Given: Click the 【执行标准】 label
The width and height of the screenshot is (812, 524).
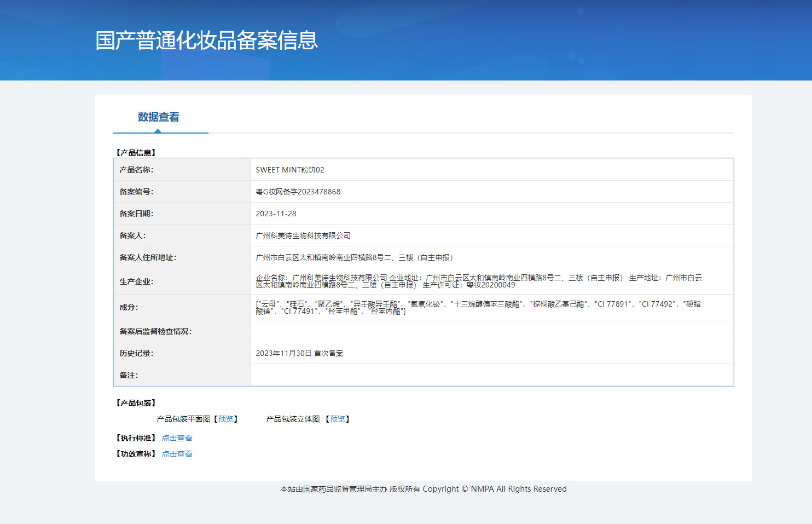Looking at the screenshot, I should [x=136, y=438].
